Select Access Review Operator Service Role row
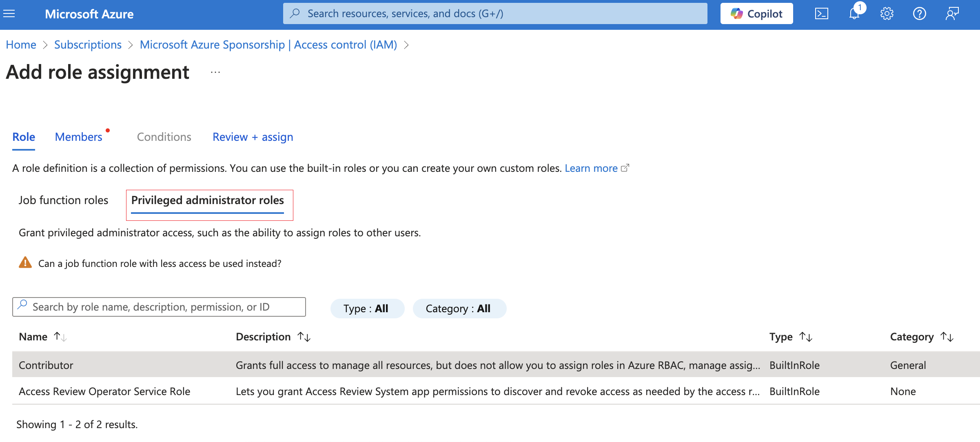This screenshot has height=442, width=980. pos(104,391)
